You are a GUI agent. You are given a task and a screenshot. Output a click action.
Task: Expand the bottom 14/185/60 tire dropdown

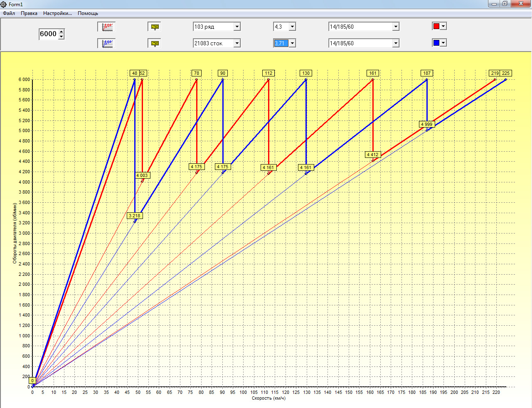pos(395,43)
